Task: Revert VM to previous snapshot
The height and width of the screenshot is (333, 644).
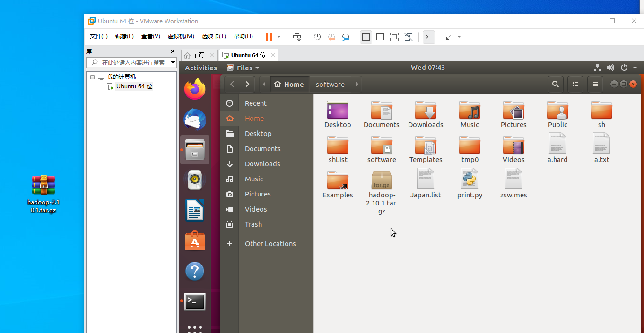Action: point(331,37)
